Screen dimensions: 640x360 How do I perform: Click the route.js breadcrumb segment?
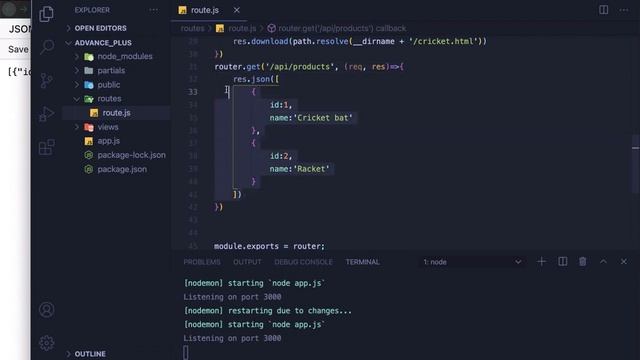(242, 28)
